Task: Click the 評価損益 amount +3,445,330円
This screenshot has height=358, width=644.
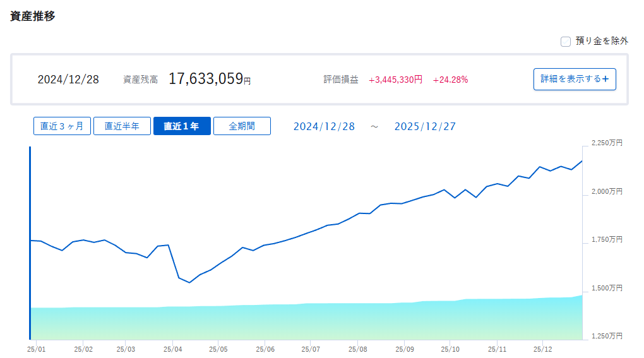Action: (395, 80)
